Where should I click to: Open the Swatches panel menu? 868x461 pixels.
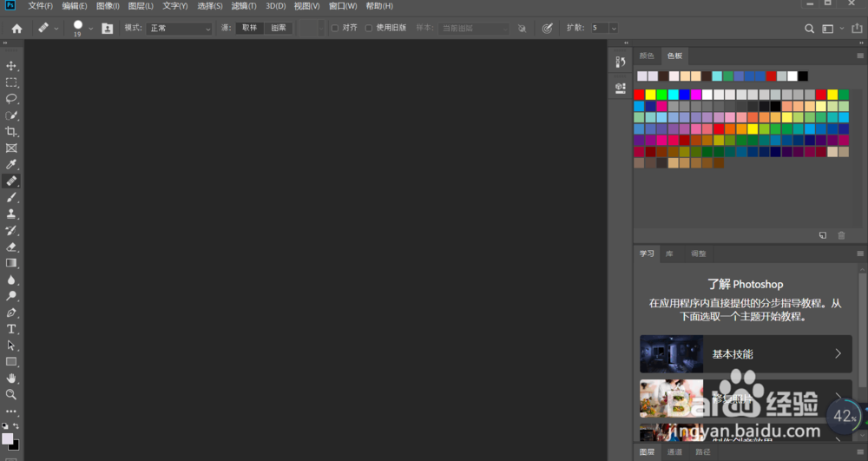[859, 56]
